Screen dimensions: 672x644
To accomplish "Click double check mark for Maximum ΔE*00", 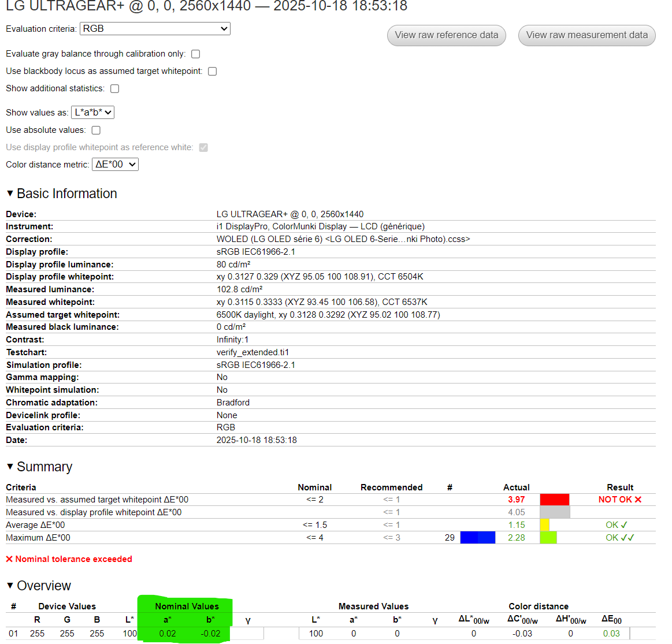I will click(628, 538).
